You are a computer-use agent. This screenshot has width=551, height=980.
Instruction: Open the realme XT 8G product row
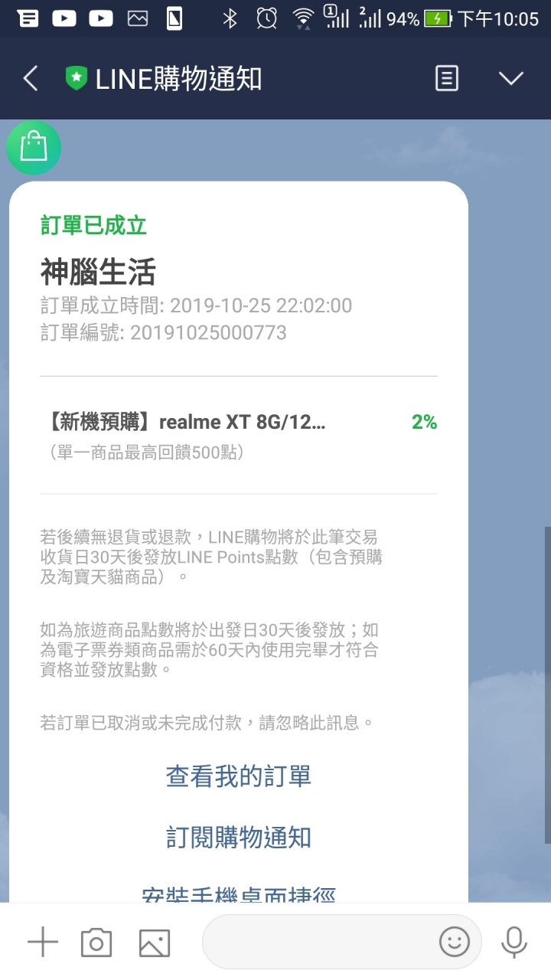(x=239, y=435)
